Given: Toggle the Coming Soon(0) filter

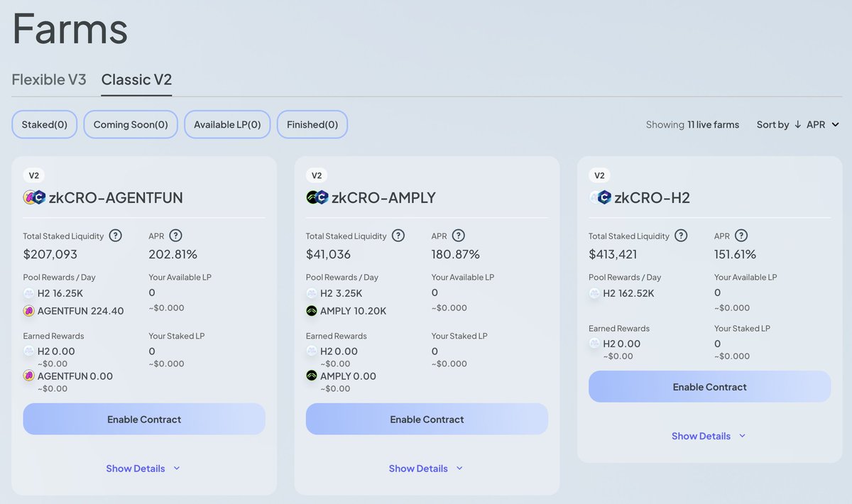Looking at the screenshot, I should (130, 124).
